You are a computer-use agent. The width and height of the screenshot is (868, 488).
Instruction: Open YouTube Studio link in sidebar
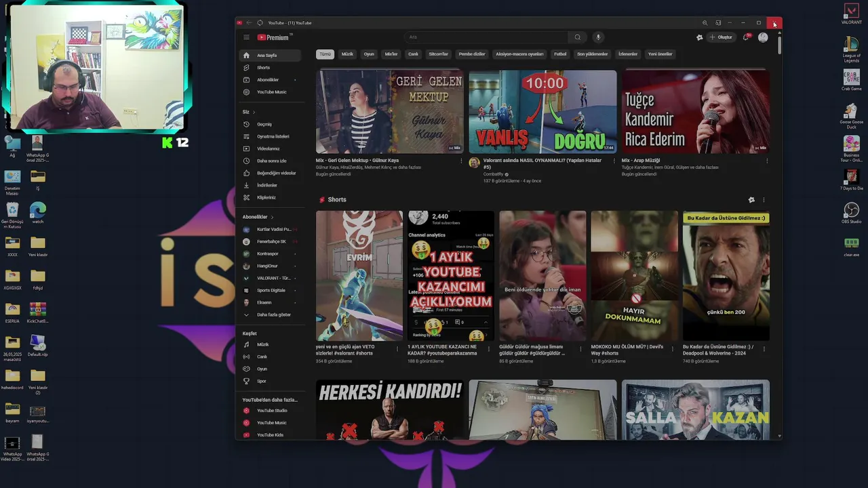pos(271,411)
